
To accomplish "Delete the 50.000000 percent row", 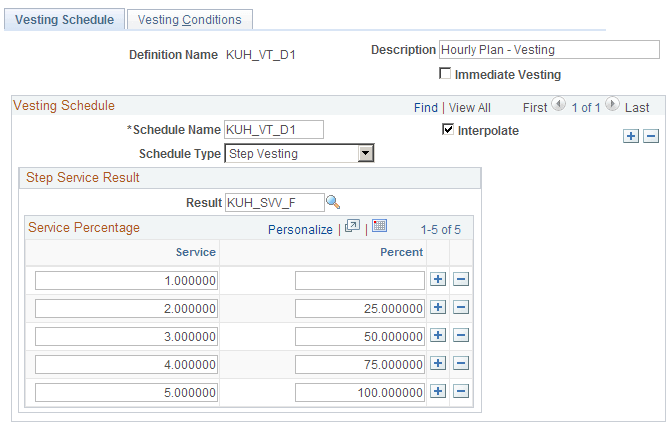I will (461, 335).
